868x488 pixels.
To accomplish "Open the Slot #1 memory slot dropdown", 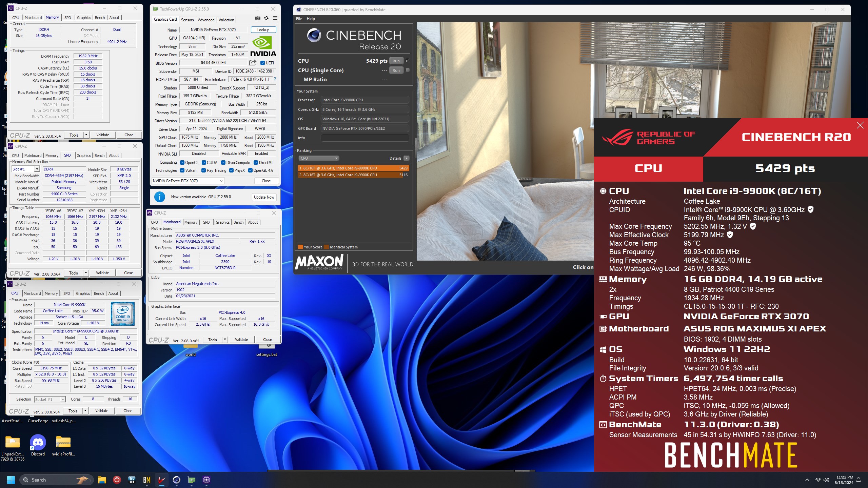I will pyautogui.click(x=26, y=169).
